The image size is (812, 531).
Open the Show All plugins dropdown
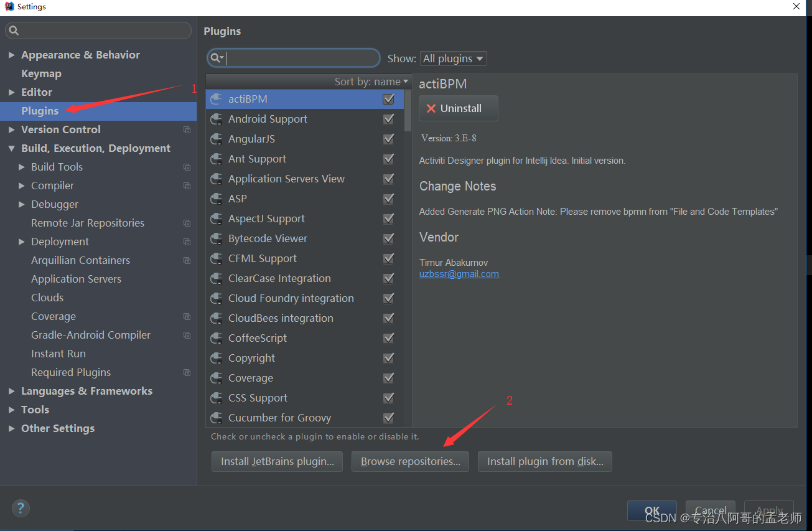(453, 59)
